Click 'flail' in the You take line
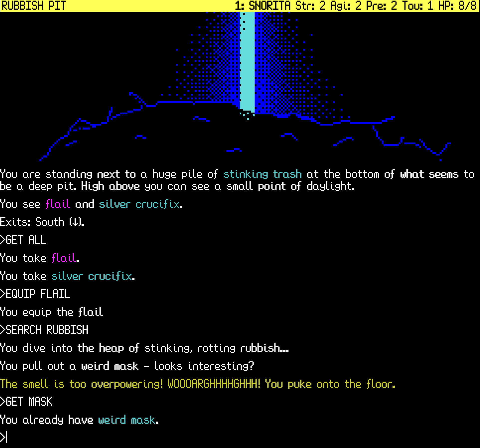Screen dimensions: 480x448 click(x=64, y=258)
